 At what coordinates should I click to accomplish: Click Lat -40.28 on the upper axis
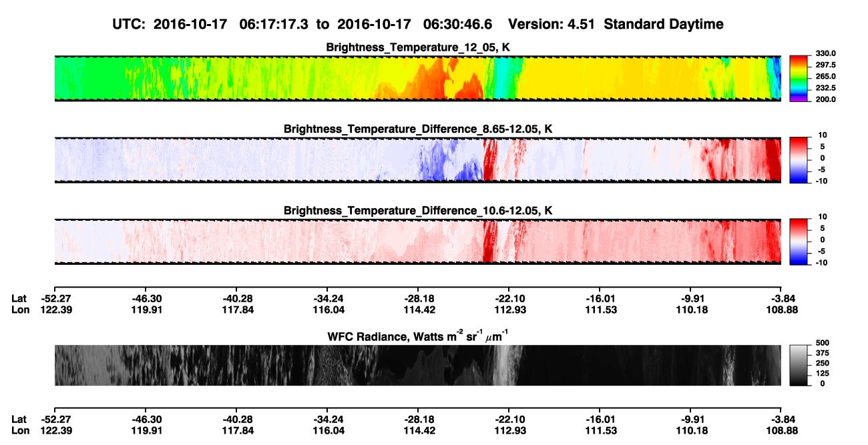click(x=236, y=299)
